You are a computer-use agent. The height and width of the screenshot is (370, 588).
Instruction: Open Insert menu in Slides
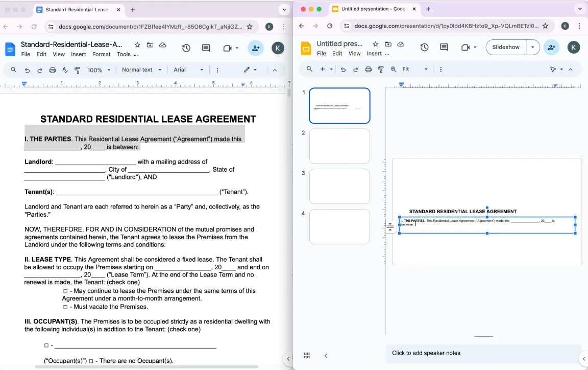click(374, 53)
